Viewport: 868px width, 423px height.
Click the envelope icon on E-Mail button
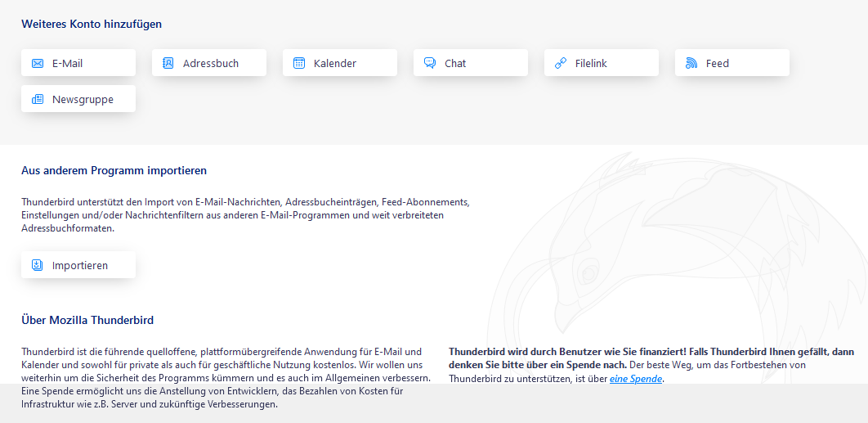coord(38,63)
